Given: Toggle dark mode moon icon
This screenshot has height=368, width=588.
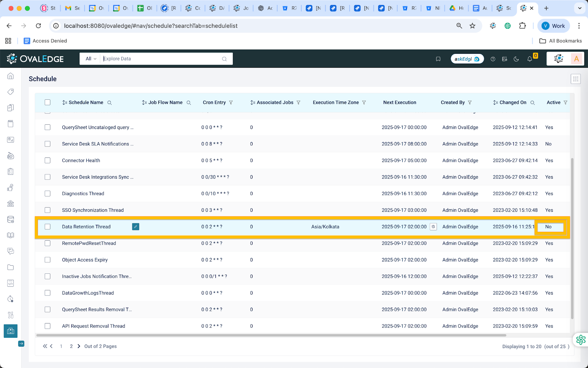Looking at the screenshot, I should [516, 59].
